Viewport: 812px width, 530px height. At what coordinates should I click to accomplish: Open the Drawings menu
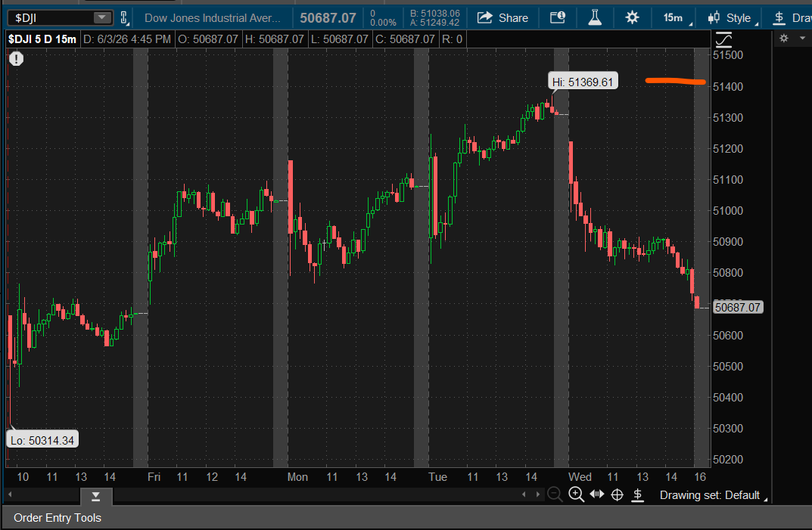(x=793, y=18)
